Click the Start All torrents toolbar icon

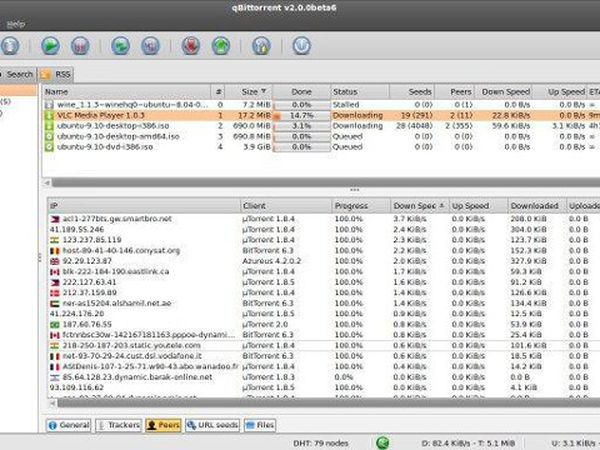pos(120,45)
